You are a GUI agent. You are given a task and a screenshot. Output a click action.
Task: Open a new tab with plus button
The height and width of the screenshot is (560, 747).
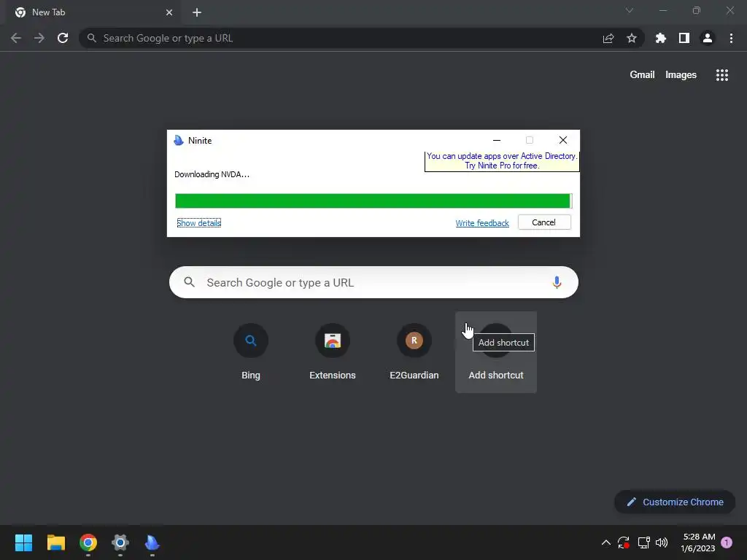(x=197, y=12)
